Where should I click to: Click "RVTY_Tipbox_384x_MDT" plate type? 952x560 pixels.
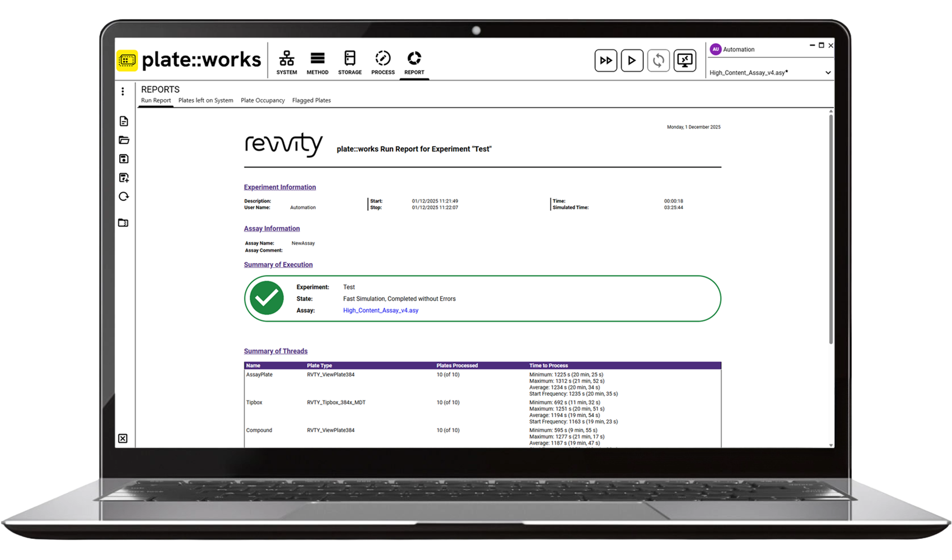pos(336,403)
